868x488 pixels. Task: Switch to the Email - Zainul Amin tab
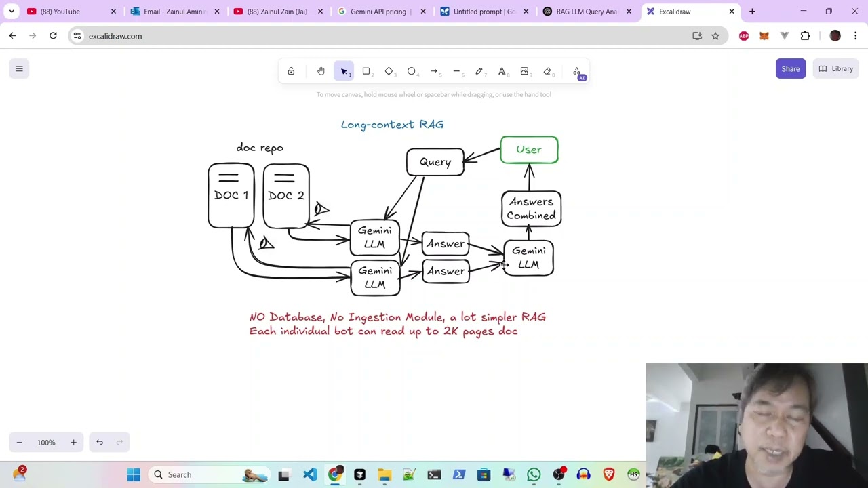click(175, 12)
